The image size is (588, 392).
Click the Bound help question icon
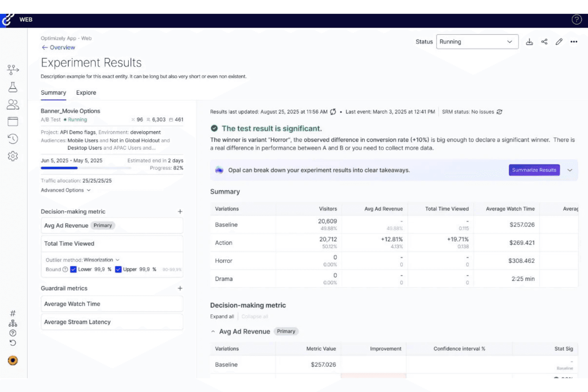click(65, 269)
